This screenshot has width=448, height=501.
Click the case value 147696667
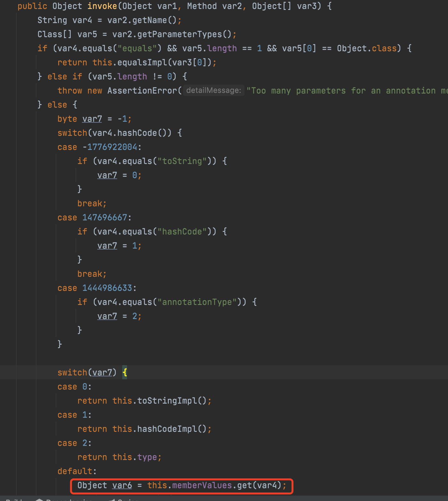[105, 218]
